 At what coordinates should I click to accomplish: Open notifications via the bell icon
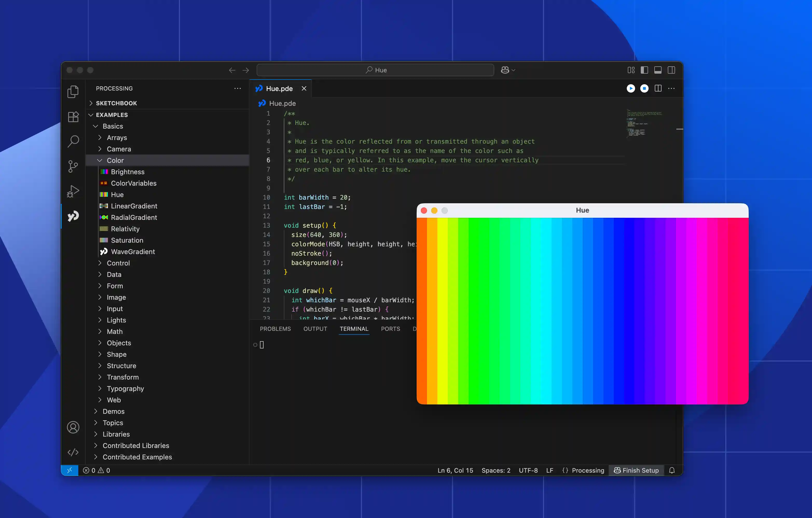tap(672, 471)
